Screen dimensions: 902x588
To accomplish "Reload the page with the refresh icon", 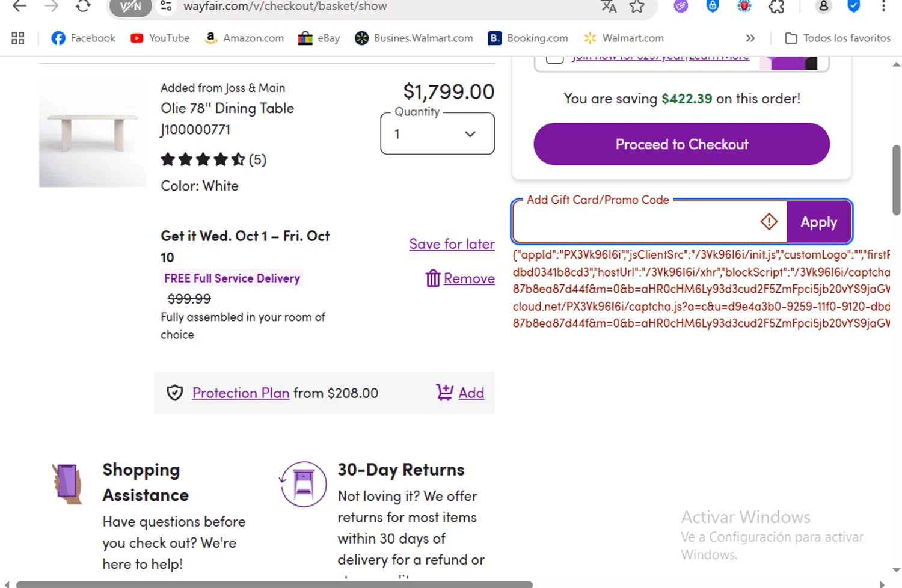I will [x=83, y=7].
